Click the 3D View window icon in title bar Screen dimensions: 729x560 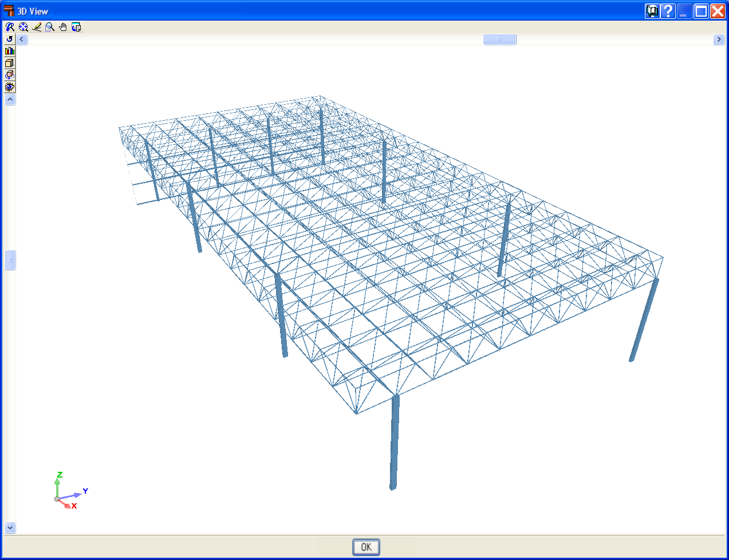pyautogui.click(x=9, y=11)
